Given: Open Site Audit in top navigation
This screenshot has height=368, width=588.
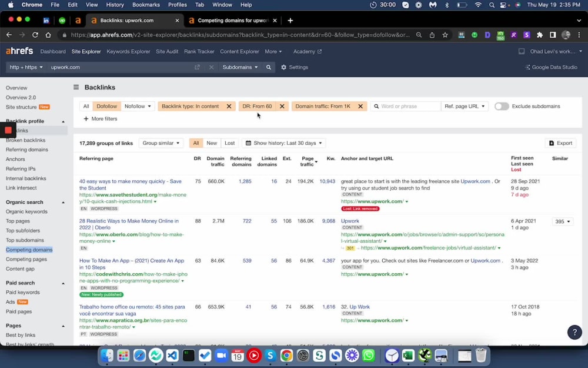Looking at the screenshot, I should (167, 51).
